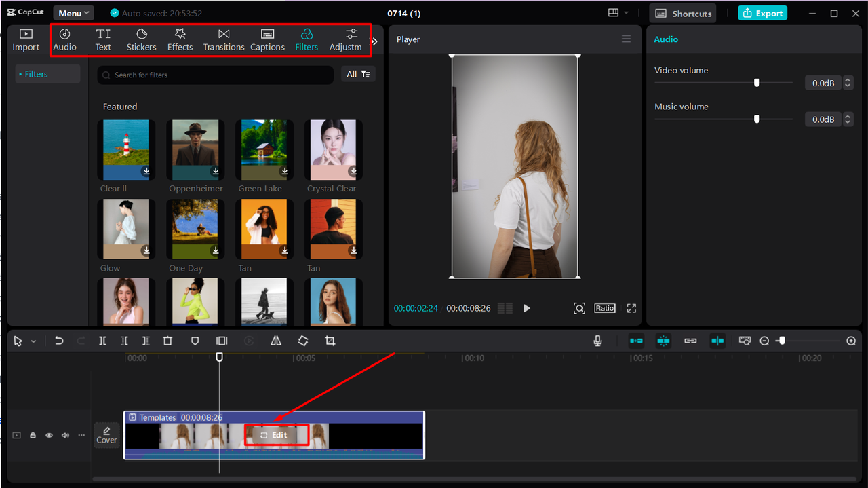This screenshot has height=488, width=868.
Task: Undo the last action
Action: [59, 341]
